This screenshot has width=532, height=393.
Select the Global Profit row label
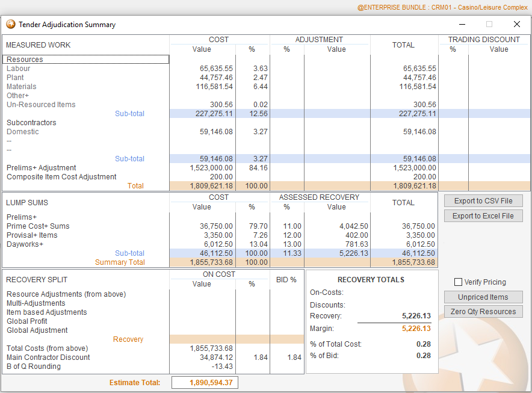(27, 321)
